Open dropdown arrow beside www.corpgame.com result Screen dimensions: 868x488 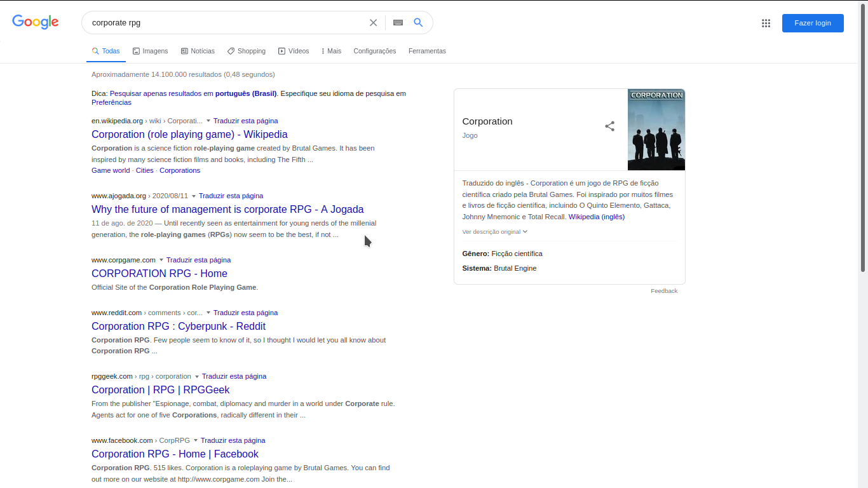[161, 260]
